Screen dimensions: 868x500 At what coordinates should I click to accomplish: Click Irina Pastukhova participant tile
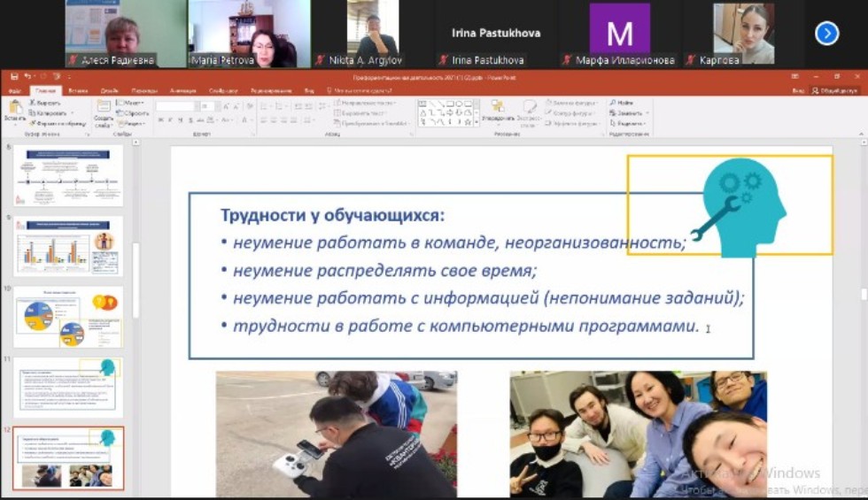(495, 34)
